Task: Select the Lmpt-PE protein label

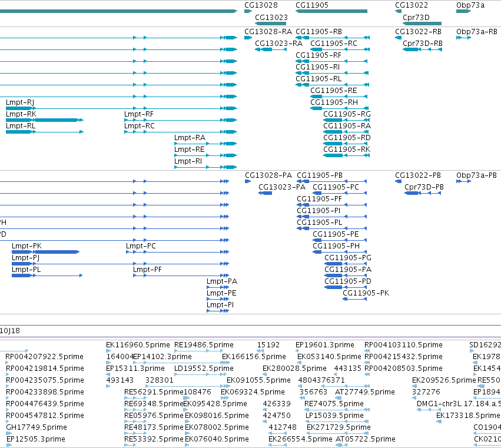Action: click(221, 293)
